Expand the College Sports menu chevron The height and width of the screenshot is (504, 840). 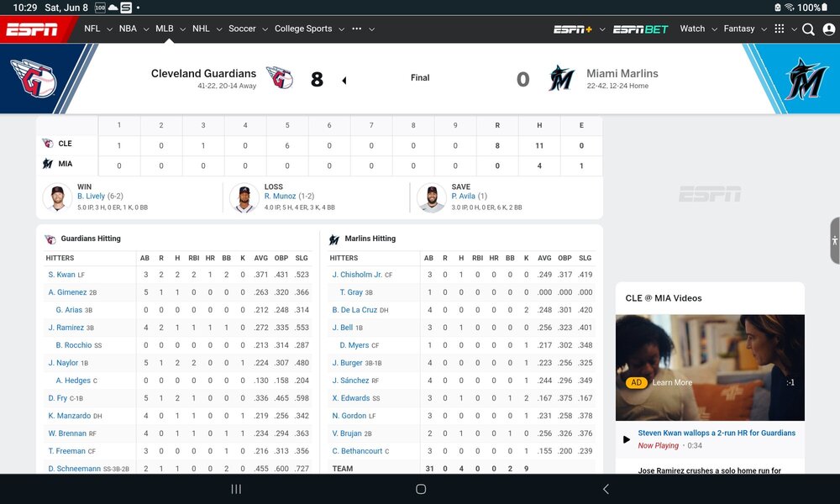tap(341, 29)
